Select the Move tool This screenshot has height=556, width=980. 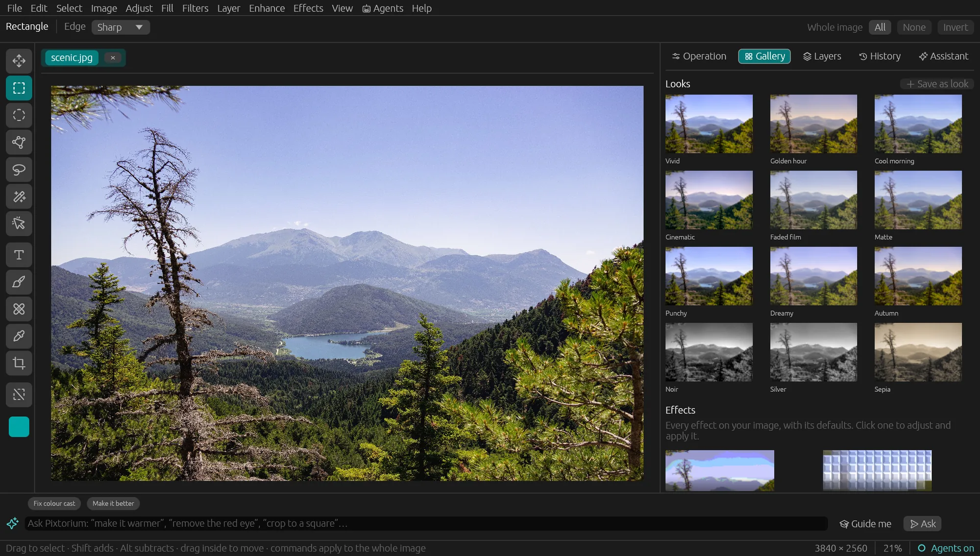19,61
